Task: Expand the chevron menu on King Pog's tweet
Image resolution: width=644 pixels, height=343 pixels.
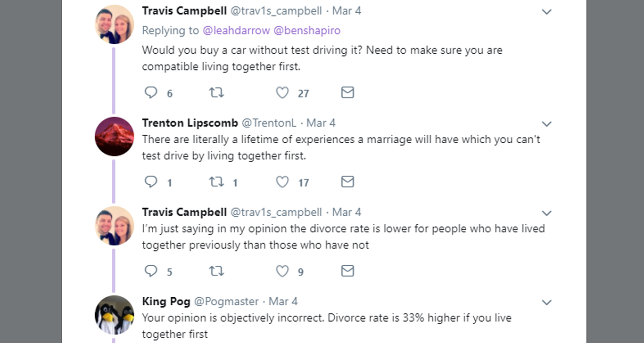Action: tap(546, 302)
